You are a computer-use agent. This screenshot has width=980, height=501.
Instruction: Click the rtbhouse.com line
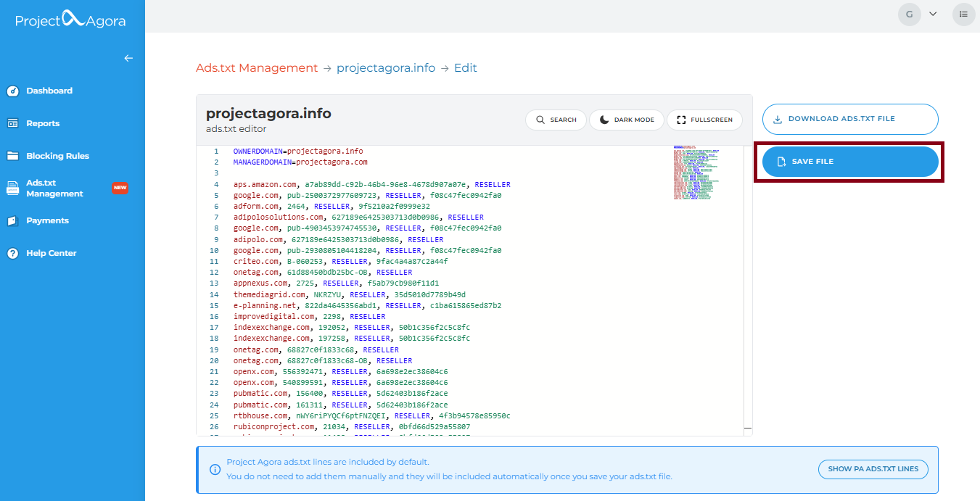coord(372,415)
